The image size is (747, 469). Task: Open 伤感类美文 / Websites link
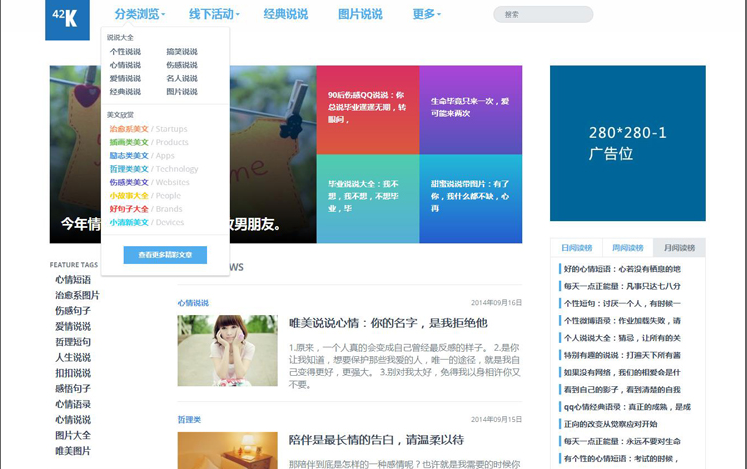(x=149, y=182)
